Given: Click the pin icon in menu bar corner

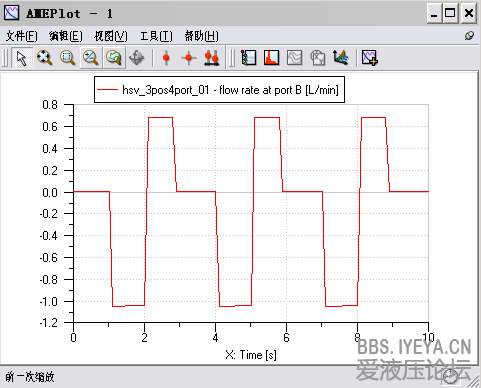Looking at the screenshot, I should 469,36.
